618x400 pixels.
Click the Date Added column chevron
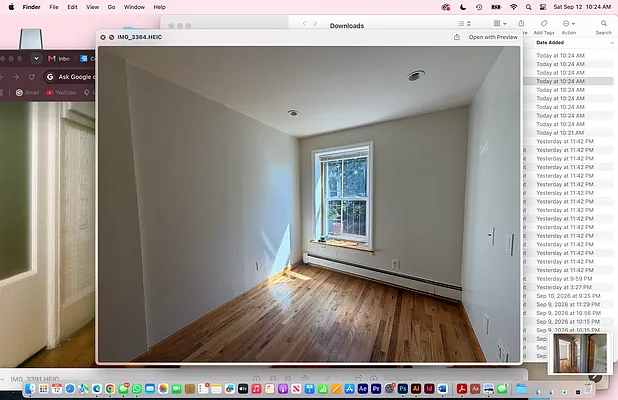pyautogui.click(x=612, y=43)
